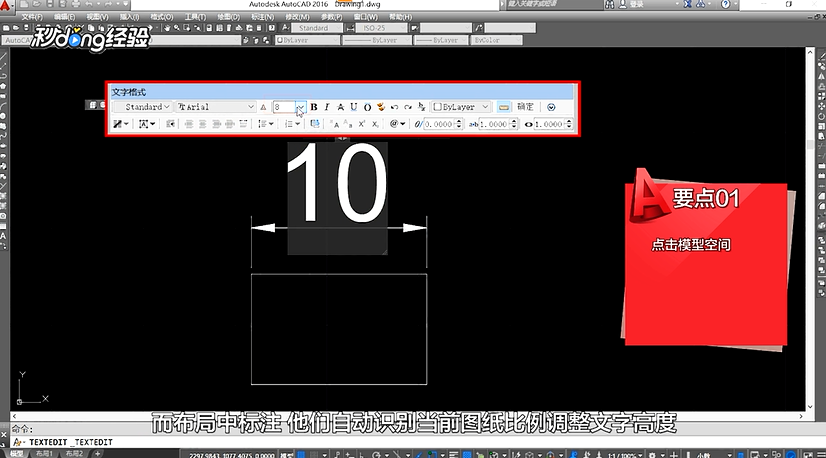The width and height of the screenshot is (826, 458).
Task: Click the AutoCAD application menu logo
Action: (x=5, y=5)
